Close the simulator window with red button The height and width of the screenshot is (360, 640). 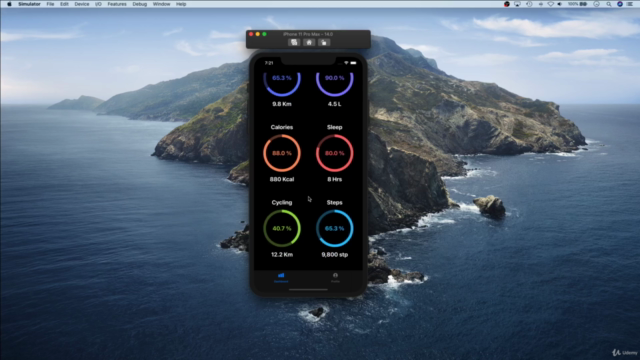click(251, 34)
